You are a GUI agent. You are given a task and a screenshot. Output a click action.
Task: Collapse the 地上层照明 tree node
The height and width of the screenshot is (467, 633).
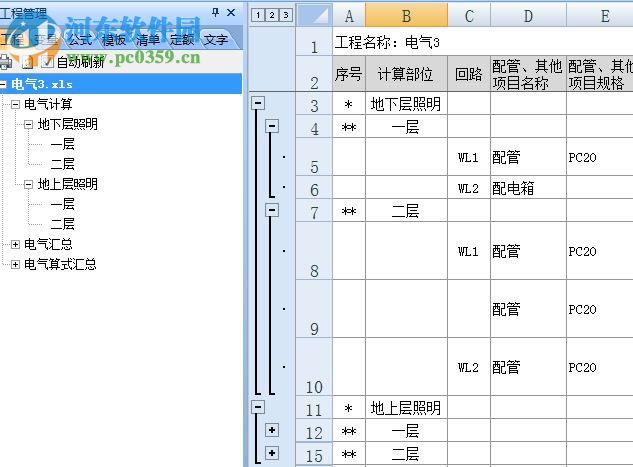[x=28, y=184]
